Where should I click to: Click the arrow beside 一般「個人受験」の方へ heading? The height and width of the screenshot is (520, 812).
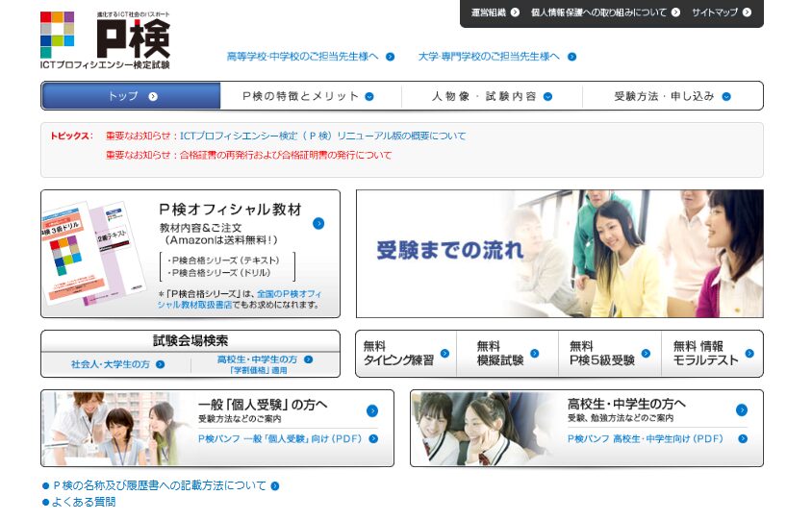point(372,410)
